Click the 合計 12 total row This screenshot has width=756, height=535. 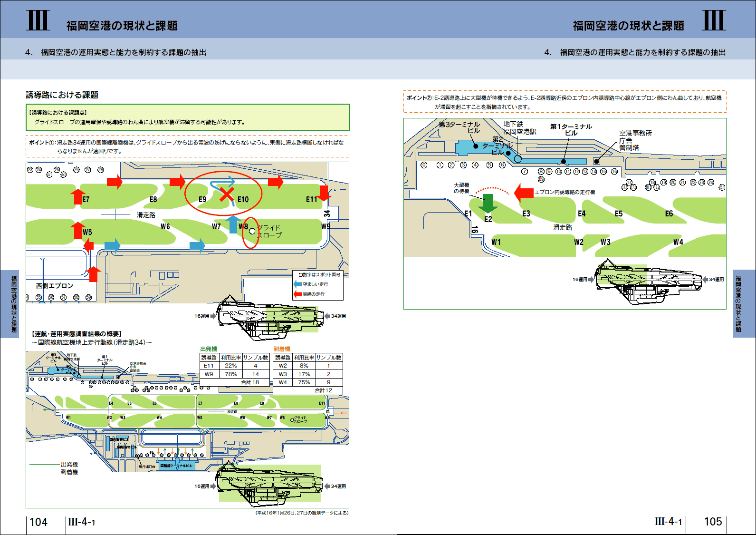[x=308, y=390]
